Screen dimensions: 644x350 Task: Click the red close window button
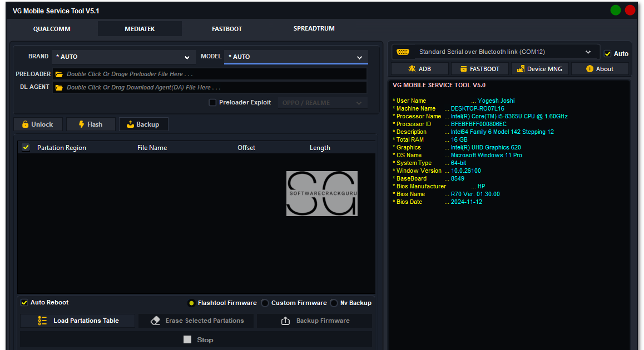click(630, 10)
